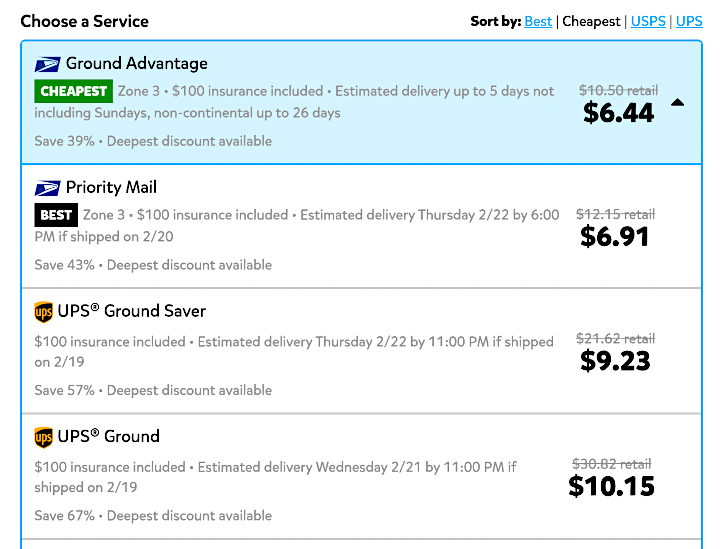This screenshot has height=549, width=720.
Task: Click the green CHEAPEST badge
Action: pos(73,91)
